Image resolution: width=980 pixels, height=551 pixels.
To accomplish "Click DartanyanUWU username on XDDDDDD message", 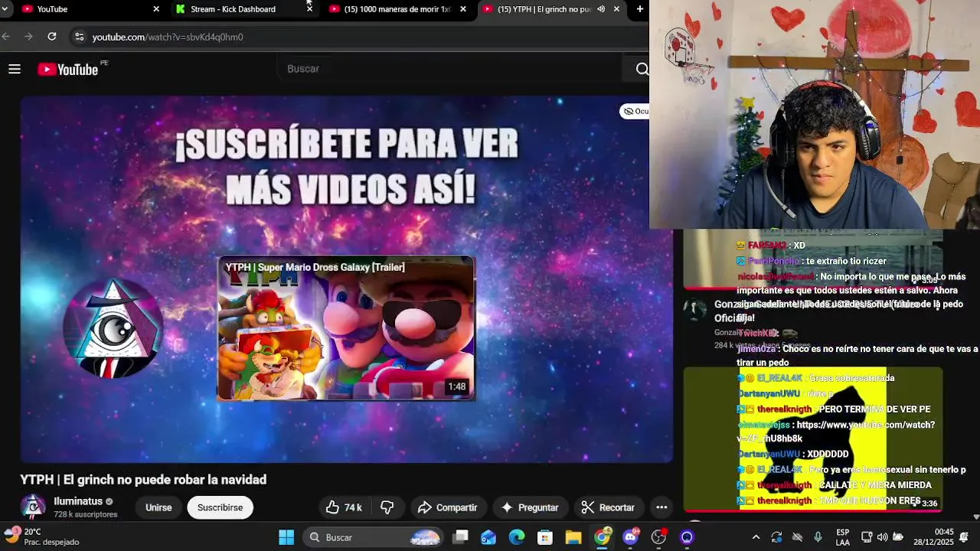I will tap(769, 454).
